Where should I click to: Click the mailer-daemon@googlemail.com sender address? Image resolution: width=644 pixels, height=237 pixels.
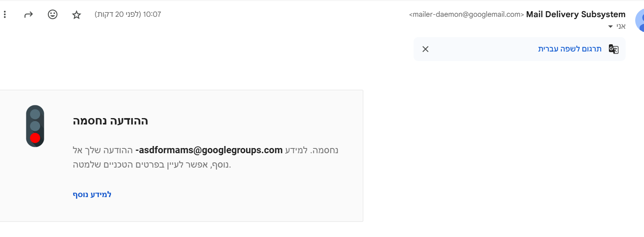(466, 15)
